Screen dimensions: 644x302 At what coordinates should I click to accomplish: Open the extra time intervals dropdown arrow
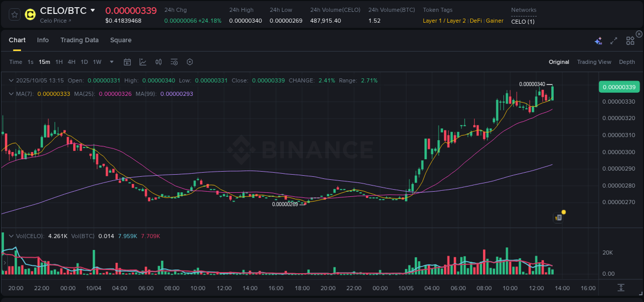click(x=111, y=62)
